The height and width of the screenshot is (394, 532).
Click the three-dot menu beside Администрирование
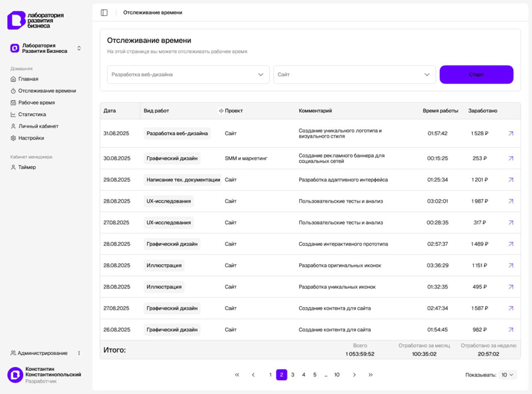[x=79, y=353]
